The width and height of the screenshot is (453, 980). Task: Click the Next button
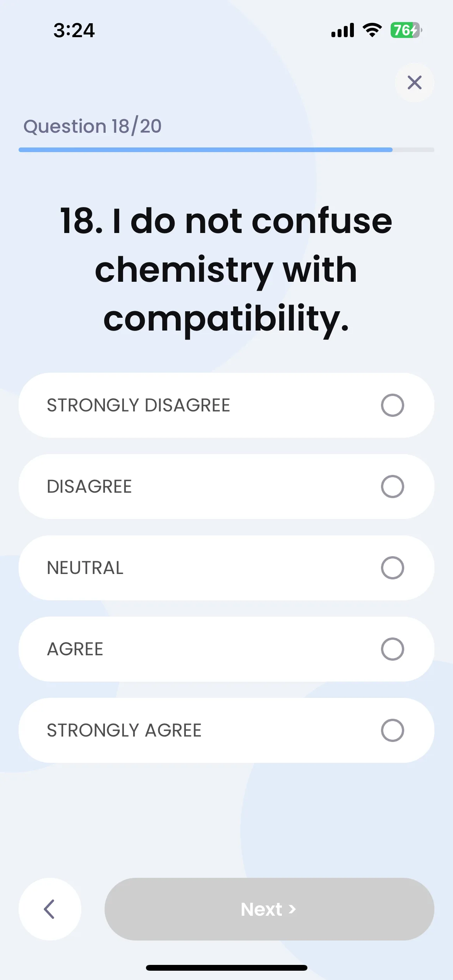[x=269, y=909]
